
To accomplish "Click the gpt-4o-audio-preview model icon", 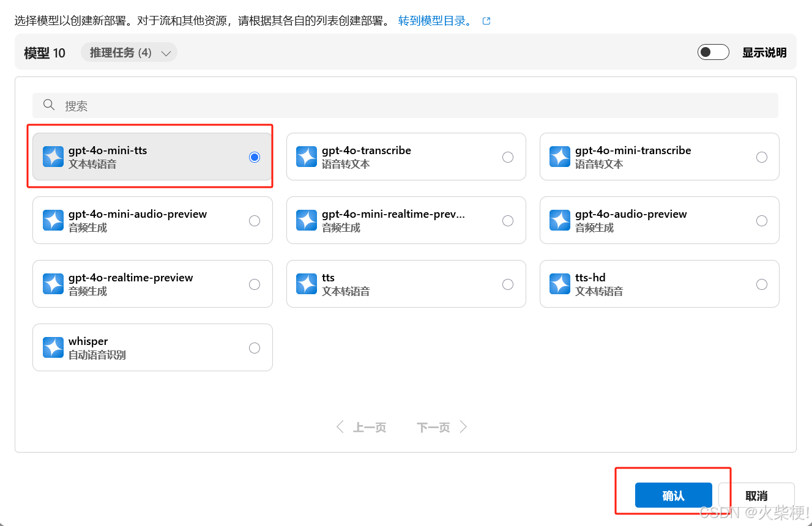I will [x=560, y=220].
